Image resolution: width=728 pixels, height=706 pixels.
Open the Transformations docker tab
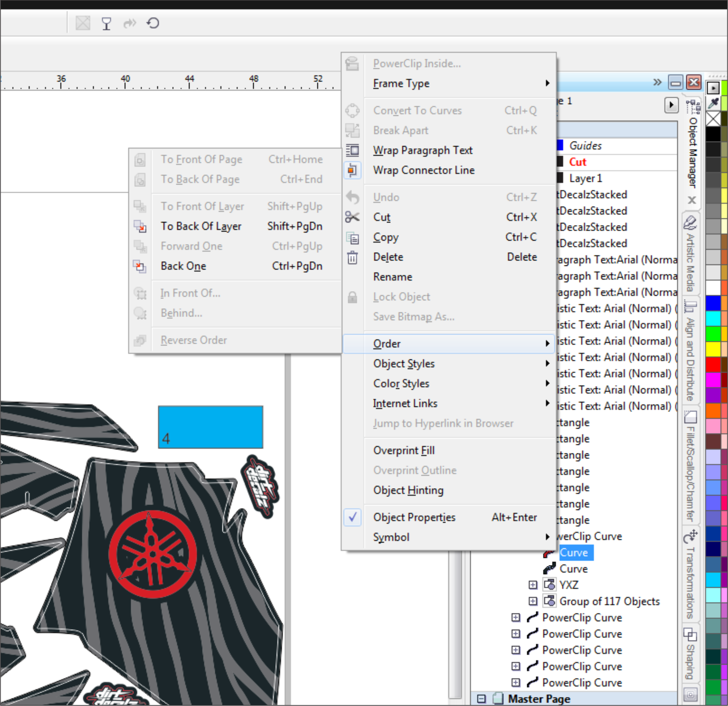pos(690,575)
